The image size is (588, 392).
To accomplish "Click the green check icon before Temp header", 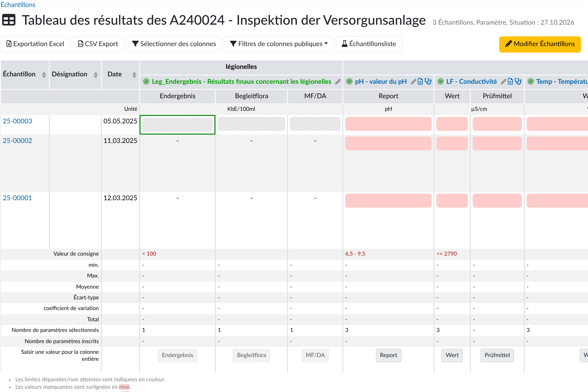I will click(x=531, y=81).
